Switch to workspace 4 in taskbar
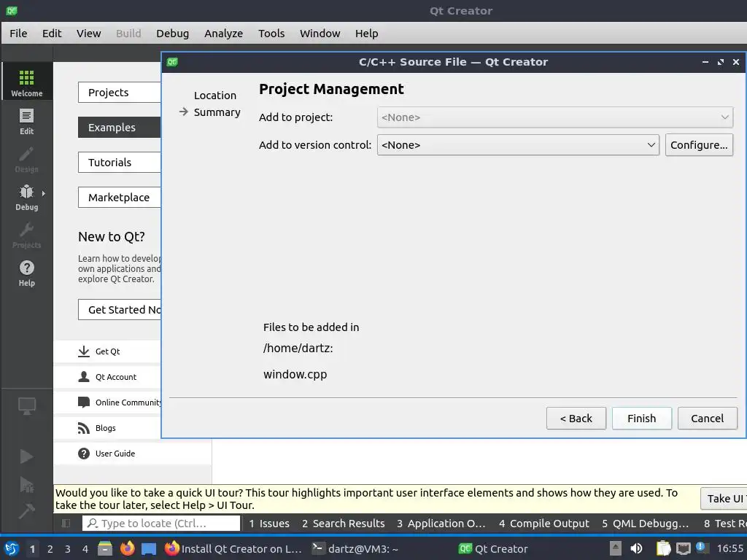 [x=85, y=549]
